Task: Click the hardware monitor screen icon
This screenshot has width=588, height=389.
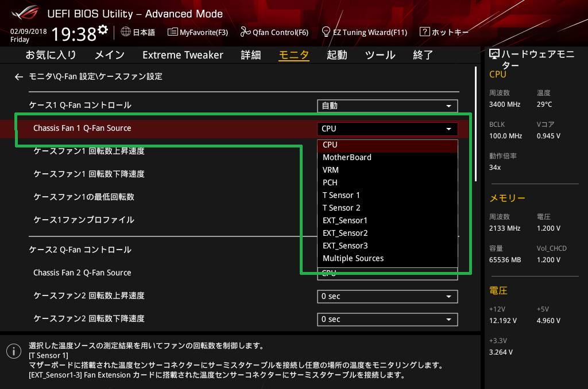Action: (x=494, y=55)
